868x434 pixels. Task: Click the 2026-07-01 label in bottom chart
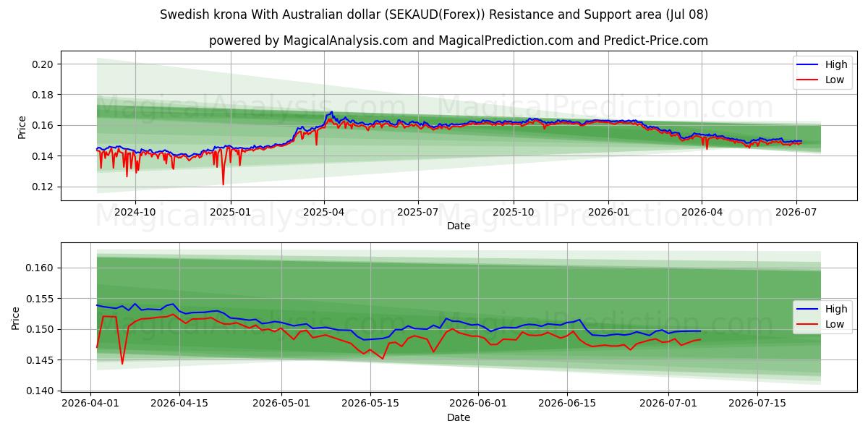coord(669,404)
